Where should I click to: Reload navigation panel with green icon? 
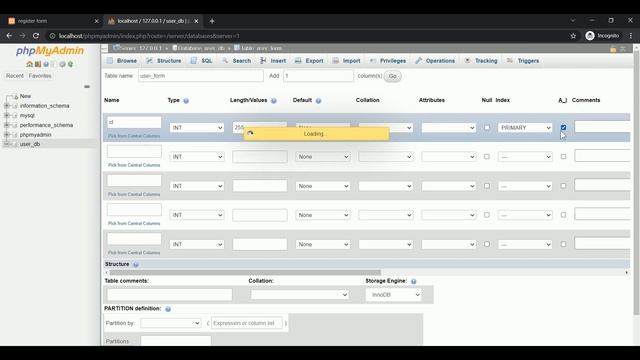point(71,64)
